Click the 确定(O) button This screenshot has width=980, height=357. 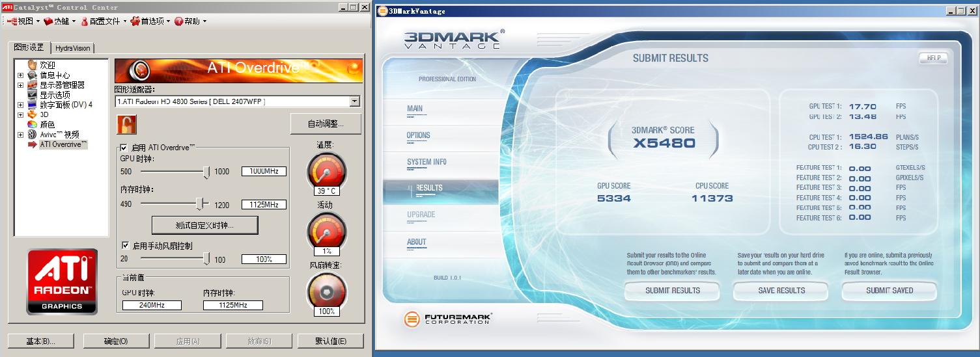116,341
